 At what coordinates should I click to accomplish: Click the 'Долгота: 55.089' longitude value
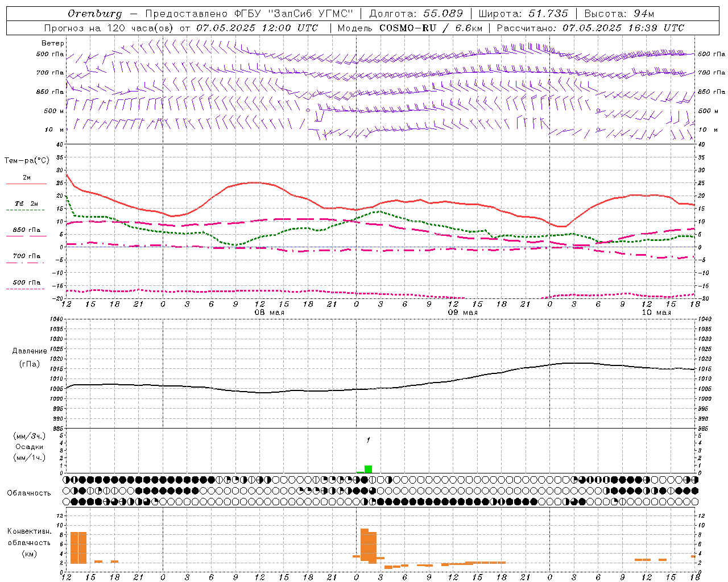(416, 14)
